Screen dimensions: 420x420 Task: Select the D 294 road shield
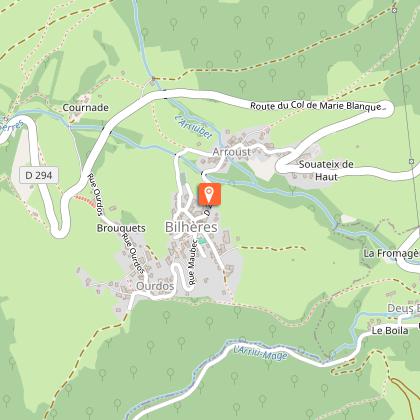tap(39, 175)
